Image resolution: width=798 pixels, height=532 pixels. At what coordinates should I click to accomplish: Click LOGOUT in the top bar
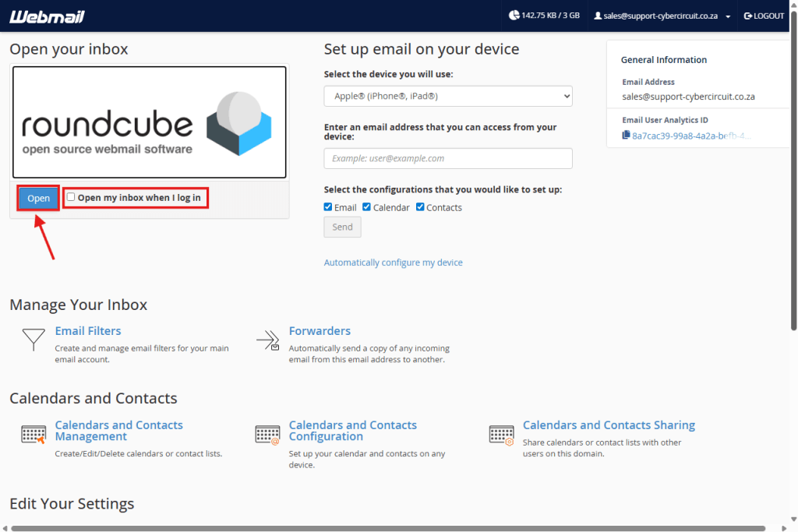pyautogui.click(x=764, y=16)
